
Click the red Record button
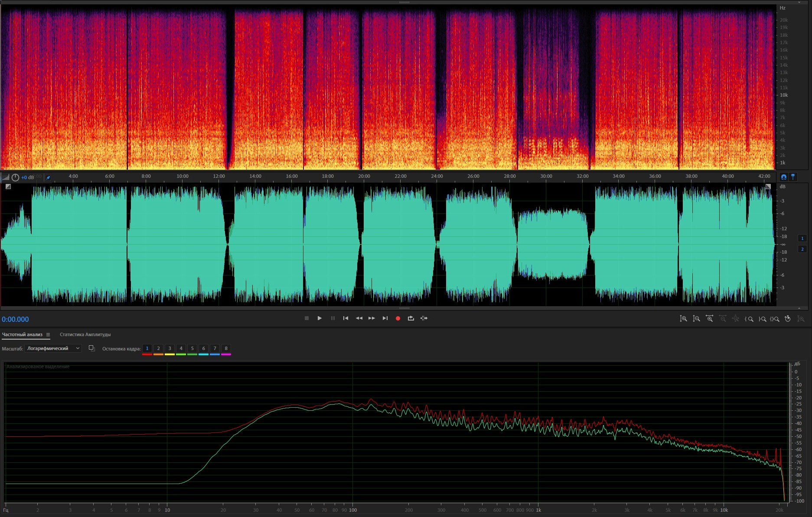[398, 318]
